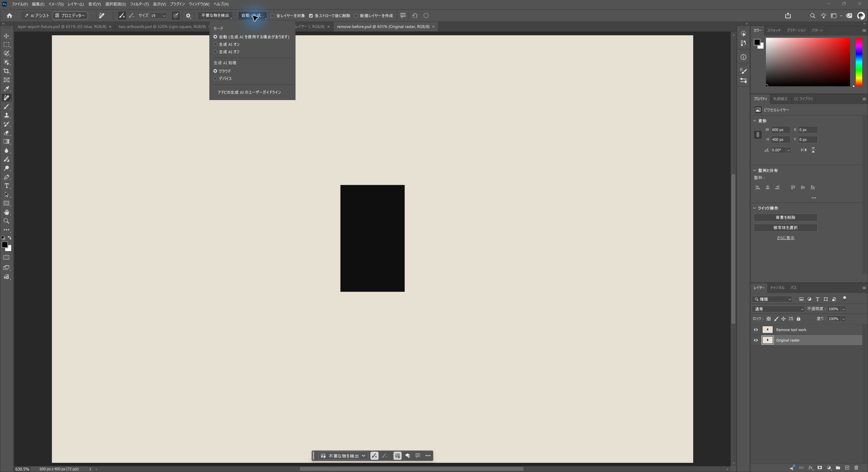Open the イメージ(I) menu
Screen dimensions: 868x472
click(x=56, y=4)
